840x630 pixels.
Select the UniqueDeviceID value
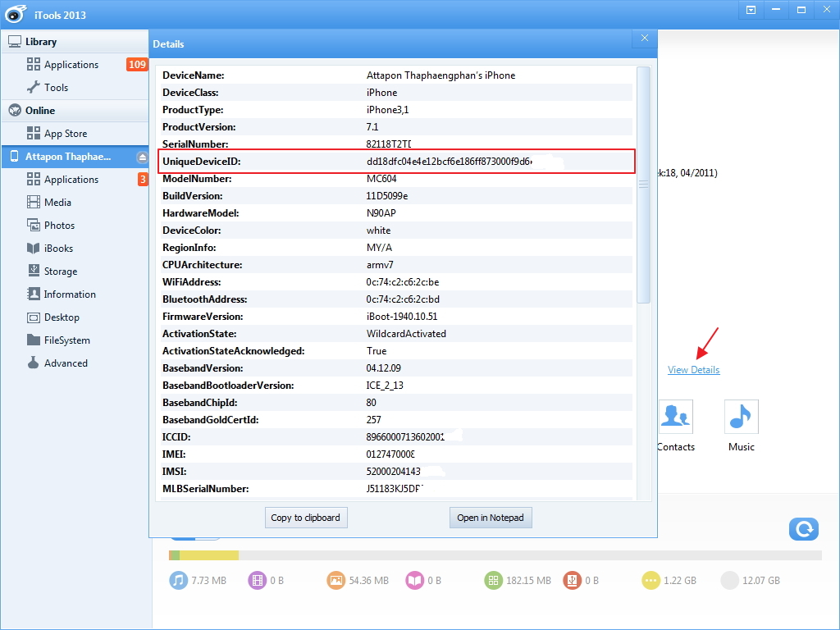tap(450, 162)
